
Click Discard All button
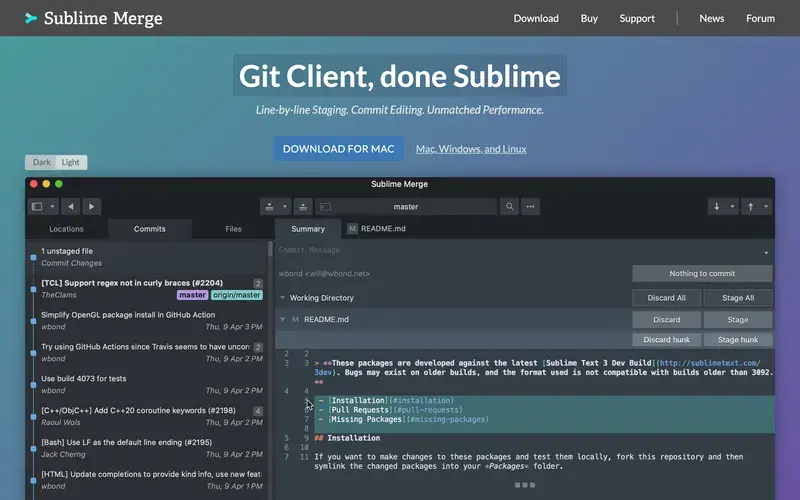(666, 298)
